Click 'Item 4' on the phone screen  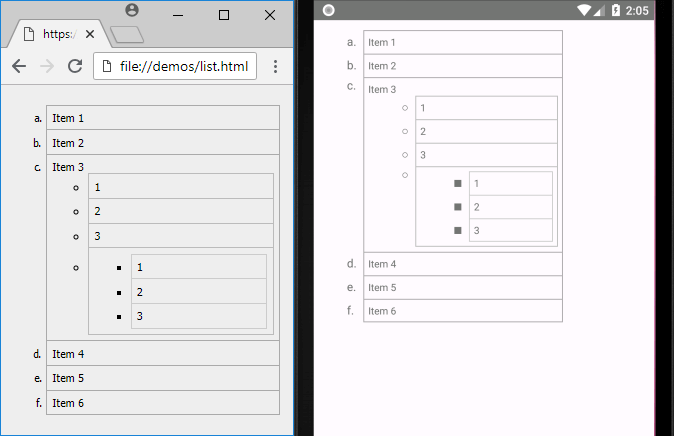click(463, 264)
